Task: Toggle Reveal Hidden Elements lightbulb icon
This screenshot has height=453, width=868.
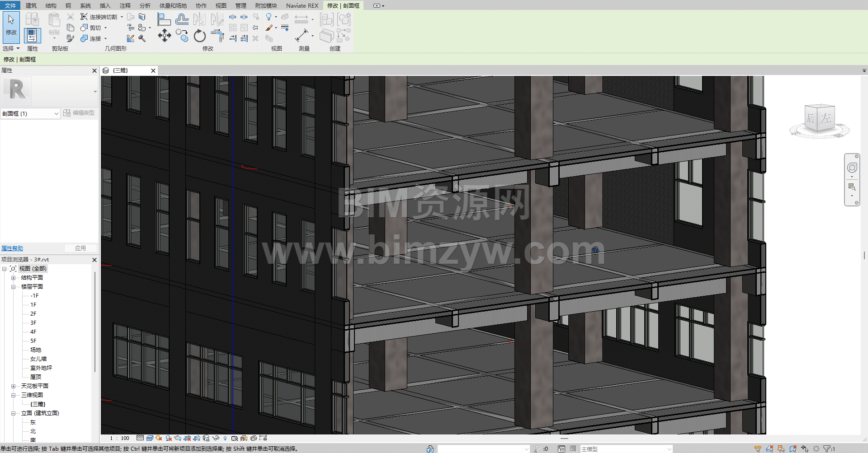Action: 225,438
